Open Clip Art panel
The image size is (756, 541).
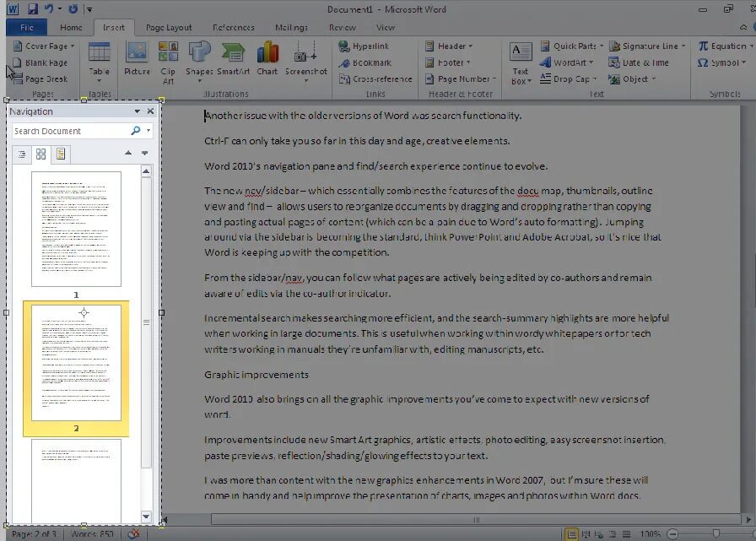click(x=168, y=62)
